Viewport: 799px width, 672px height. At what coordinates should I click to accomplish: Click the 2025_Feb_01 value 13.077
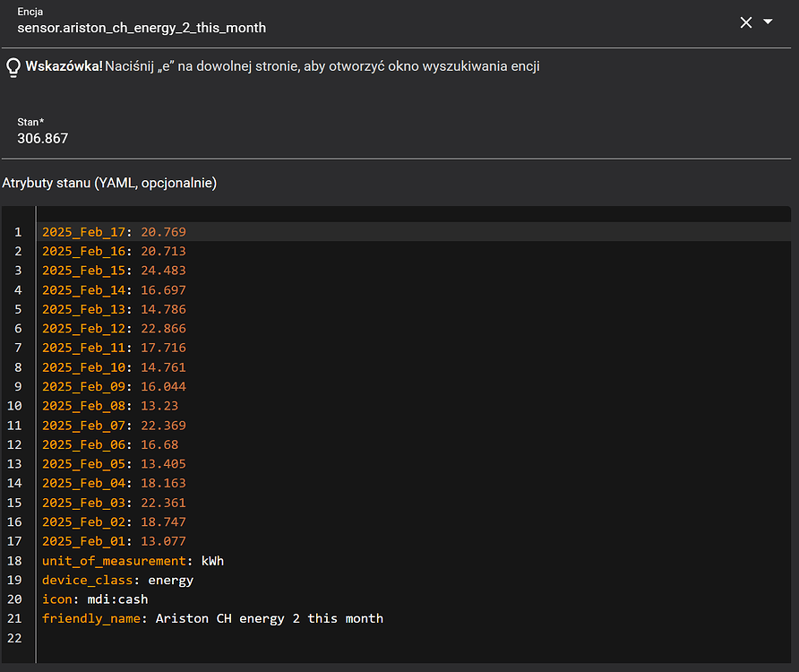(x=163, y=541)
